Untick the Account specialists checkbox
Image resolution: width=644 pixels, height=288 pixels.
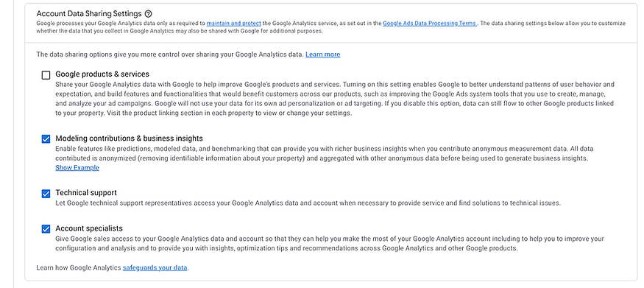coord(46,229)
